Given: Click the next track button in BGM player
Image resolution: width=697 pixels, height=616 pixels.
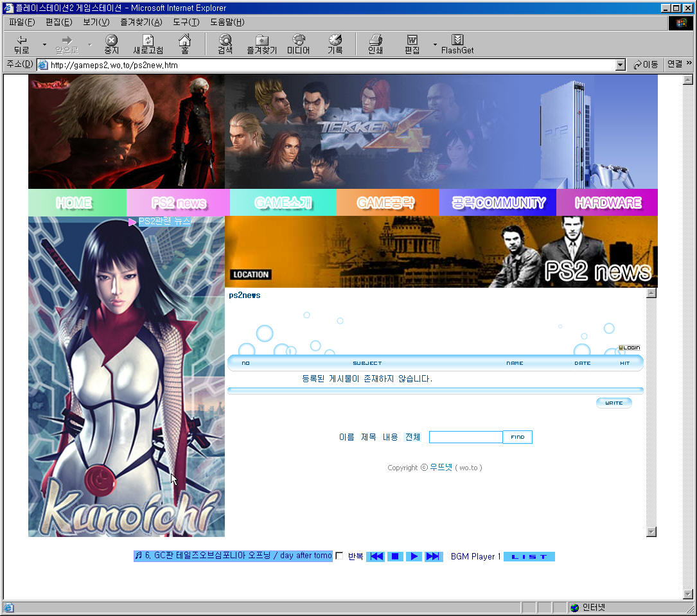Looking at the screenshot, I should click(433, 556).
